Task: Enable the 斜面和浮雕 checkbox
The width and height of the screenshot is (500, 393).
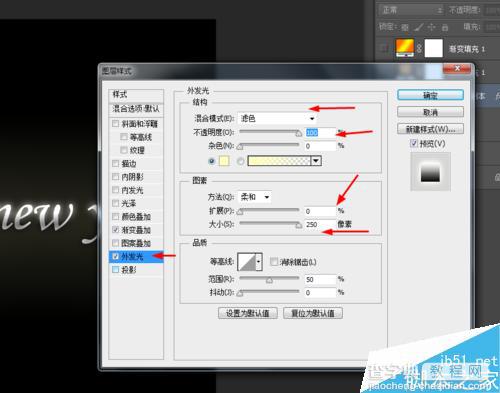Action: pyautogui.click(x=115, y=124)
